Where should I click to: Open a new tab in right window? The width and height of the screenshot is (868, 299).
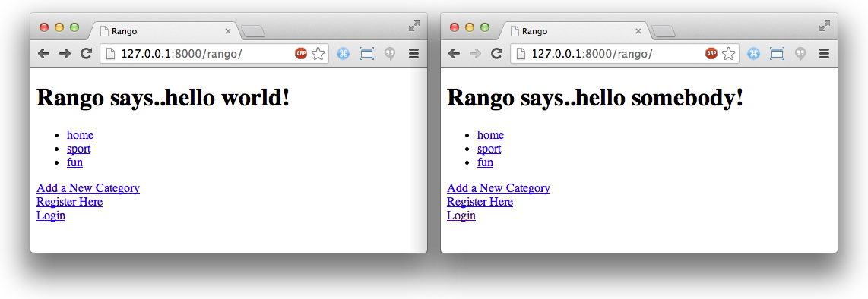click(664, 32)
